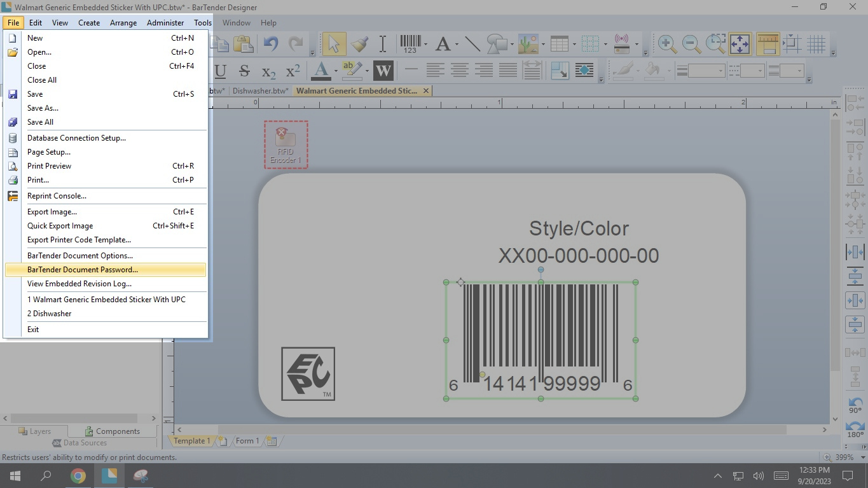Click the RFID encoder toolbar icon

tap(621, 44)
